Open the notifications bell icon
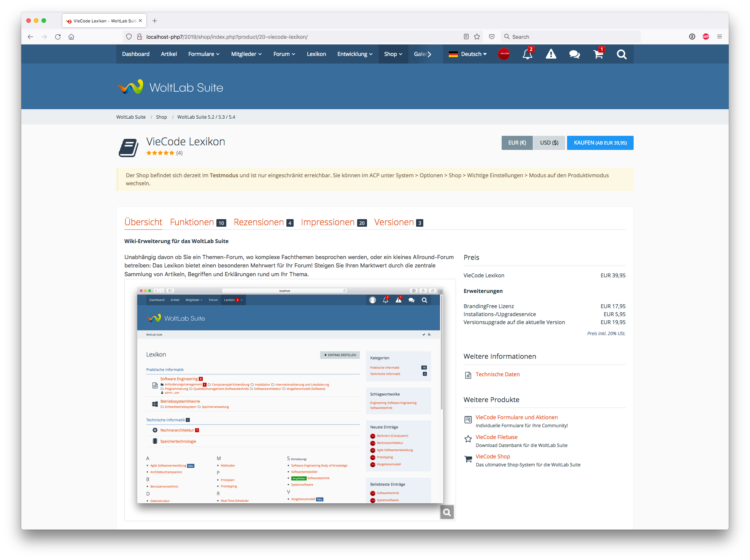 (x=527, y=54)
